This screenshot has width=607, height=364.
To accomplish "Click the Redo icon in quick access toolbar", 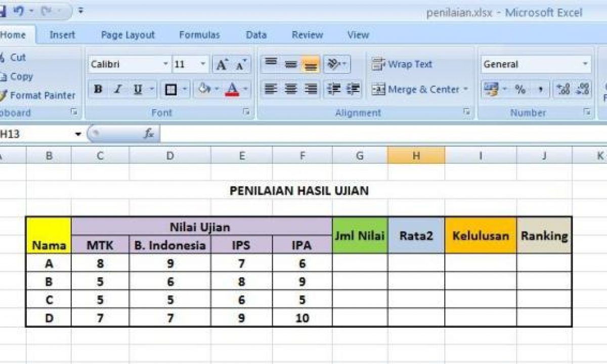I will 47,10.
